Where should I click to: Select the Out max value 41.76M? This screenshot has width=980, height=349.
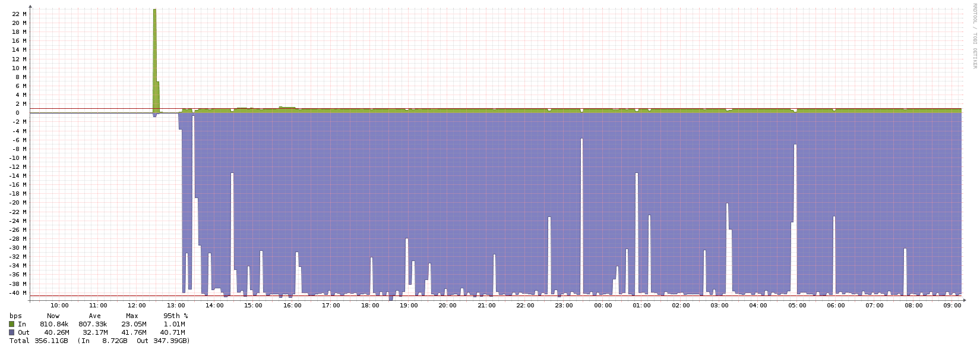tap(134, 332)
